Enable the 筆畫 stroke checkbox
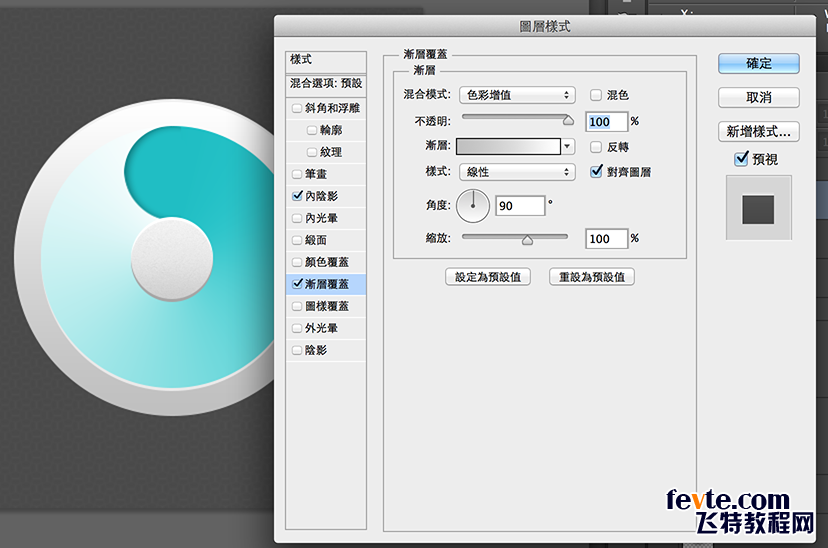This screenshot has height=548, width=828. [x=297, y=174]
